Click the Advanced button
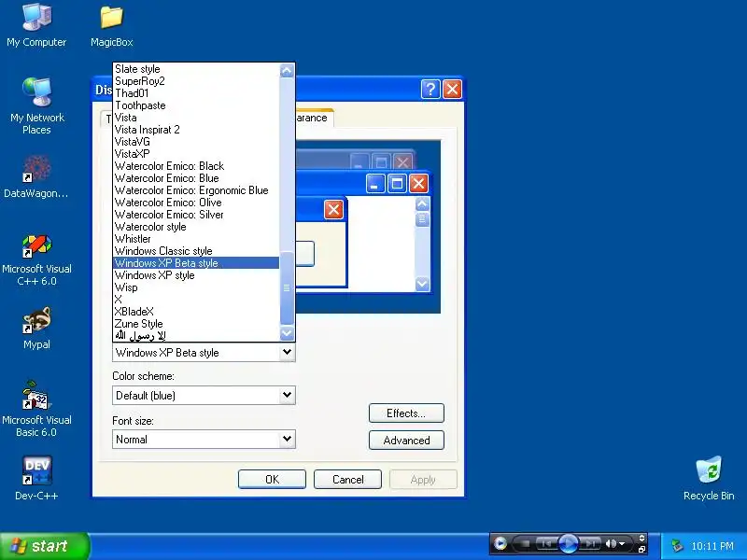 (406, 441)
